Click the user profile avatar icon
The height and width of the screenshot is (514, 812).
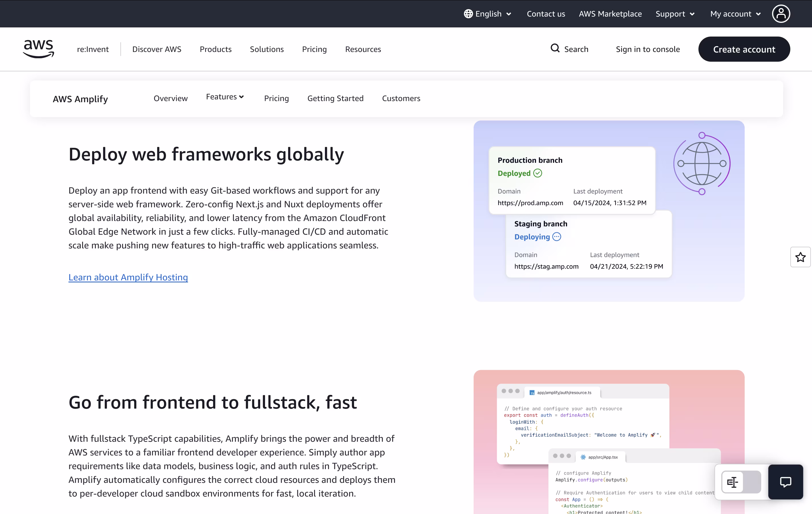pyautogui.click(x=781, y=14)
